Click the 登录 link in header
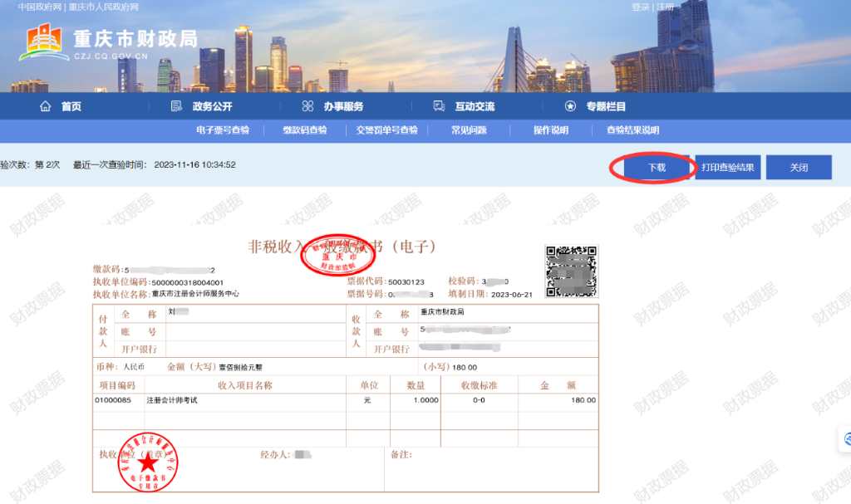 point(640,7)
